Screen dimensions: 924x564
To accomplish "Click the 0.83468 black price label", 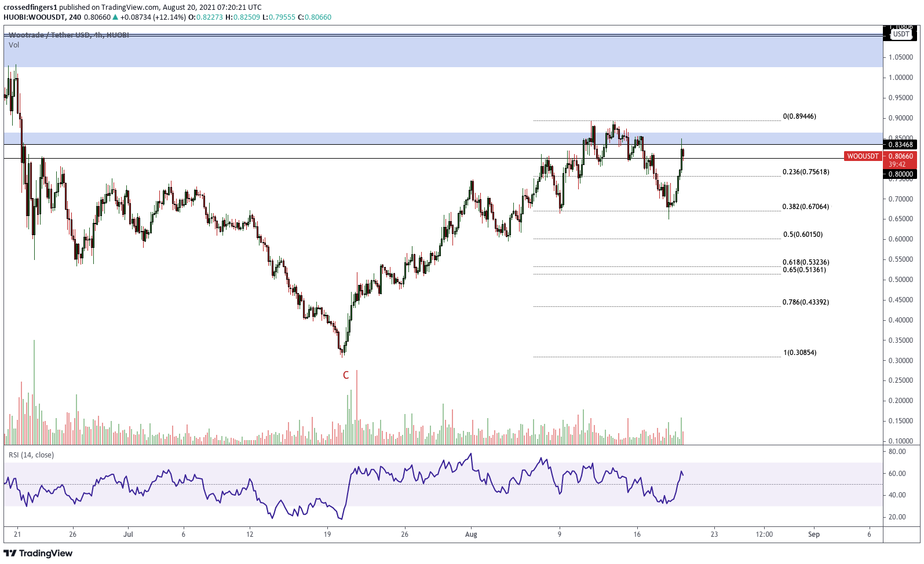I will (900, 145).
